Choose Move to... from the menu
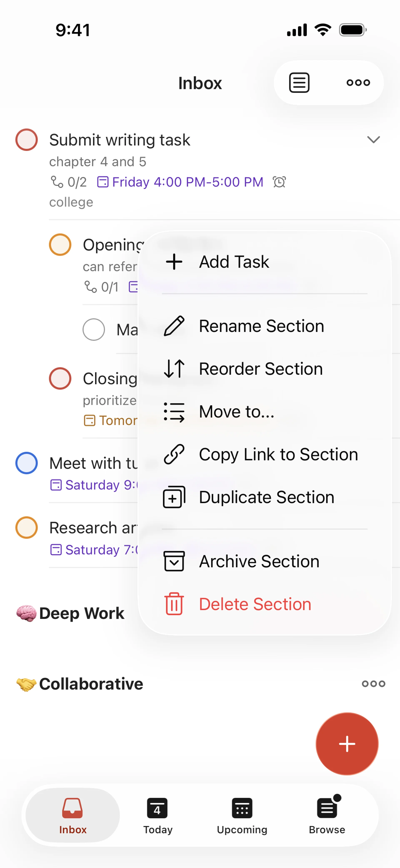 click(237, 411)
